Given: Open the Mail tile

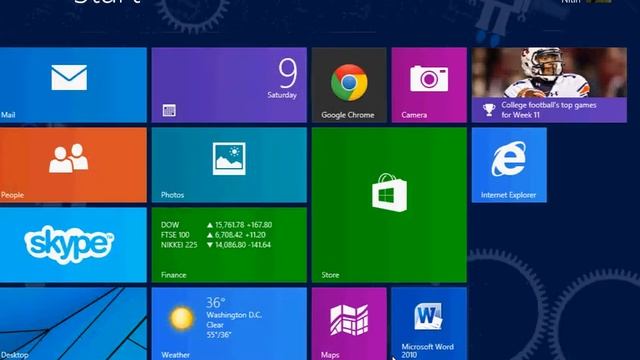Looking at the screenshot, I should (x=73, y=85).
